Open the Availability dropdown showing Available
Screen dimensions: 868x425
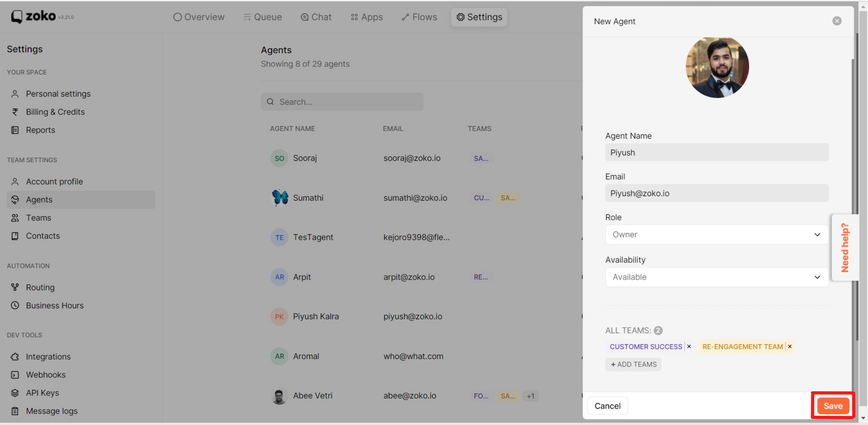717,277
